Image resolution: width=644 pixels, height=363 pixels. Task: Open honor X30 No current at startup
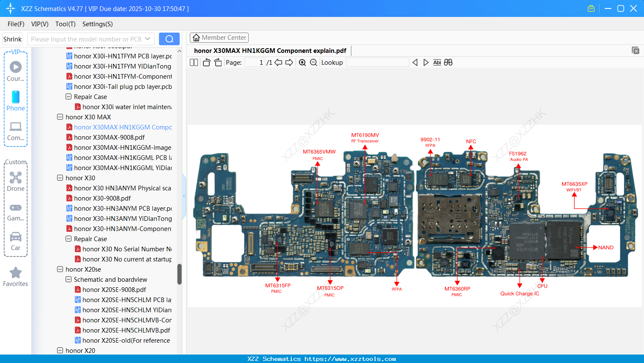coord(127,259)
